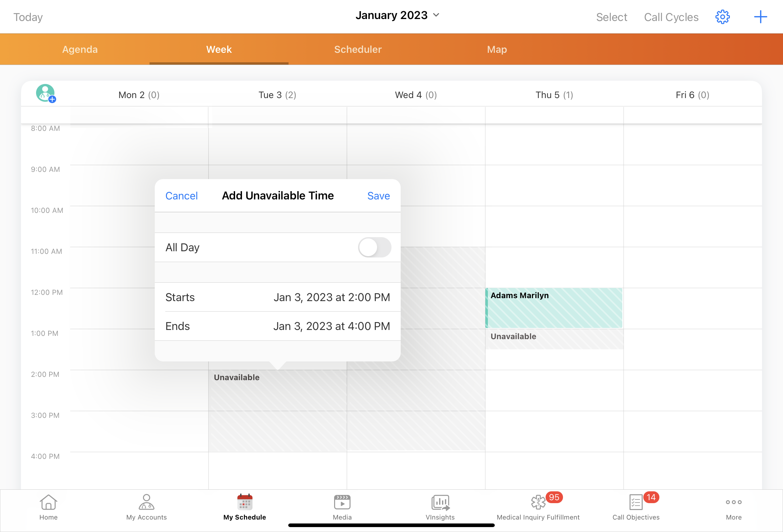This screenshot has height=532, width=783.
Task: Switch to the Scheduler tab
Action: pos(358,50)
